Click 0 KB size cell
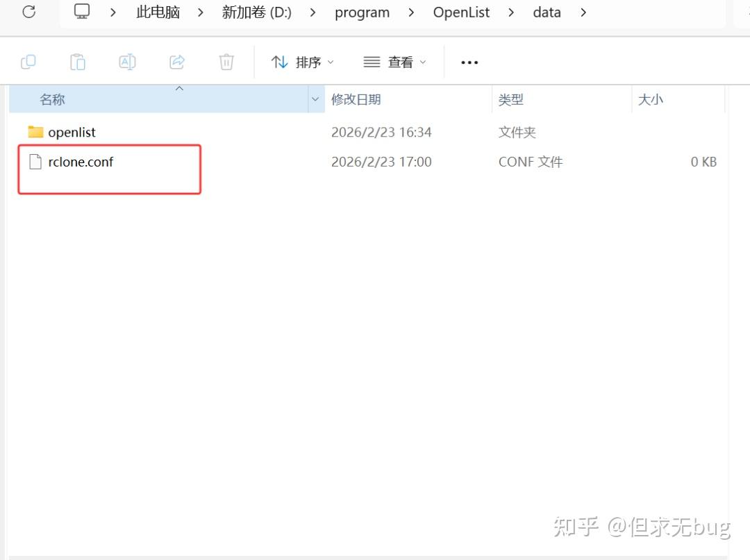The image size is (750, 560). [703, 162]
